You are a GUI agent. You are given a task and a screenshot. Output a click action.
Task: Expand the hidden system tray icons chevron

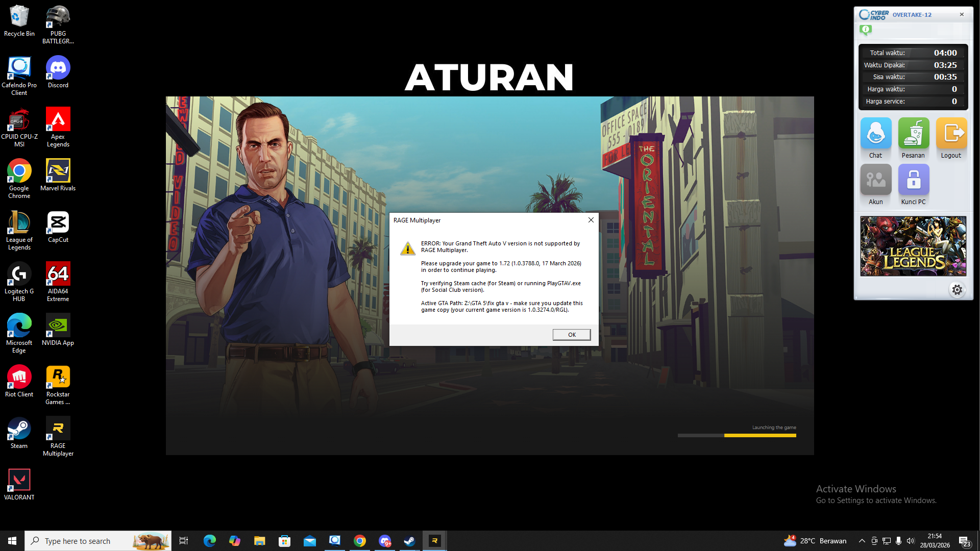(x=862, y=541)
